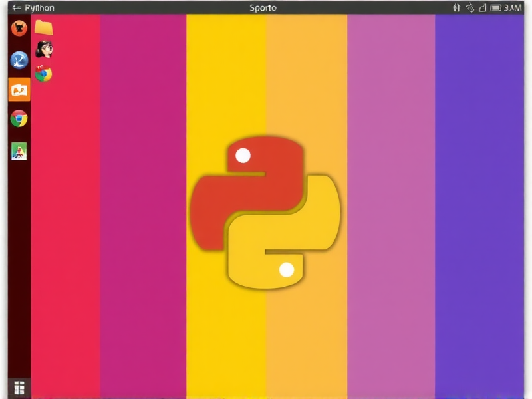532x399 pixels.
Task: Select the highlighted image viewer in the launcher
Action: [18, 88]
